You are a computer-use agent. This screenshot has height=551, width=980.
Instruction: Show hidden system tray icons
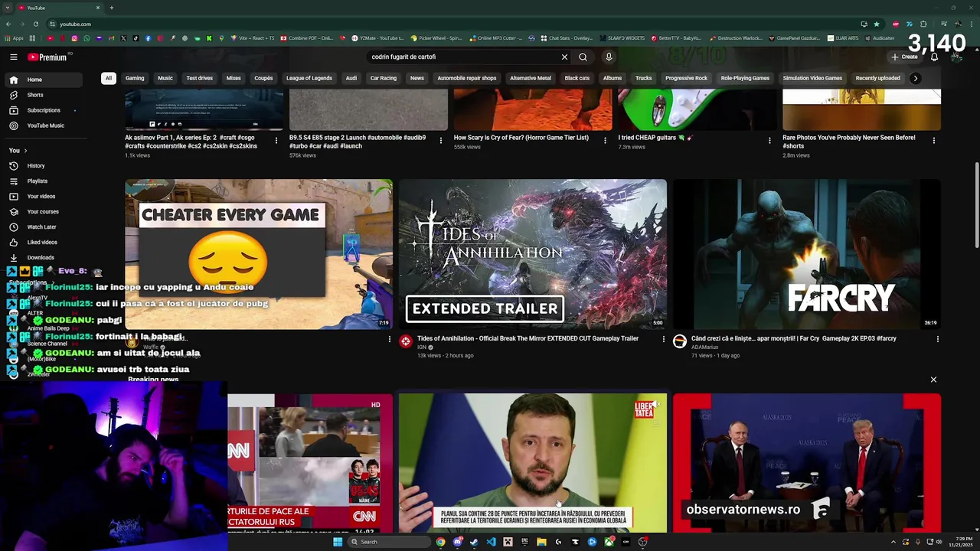(x=892, y=542)
